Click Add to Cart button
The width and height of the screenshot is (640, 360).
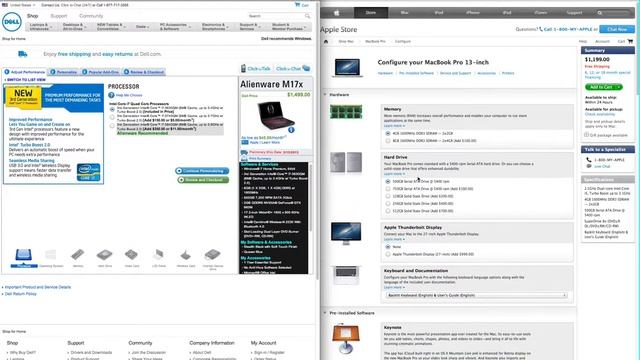click(x=604, y=87)
